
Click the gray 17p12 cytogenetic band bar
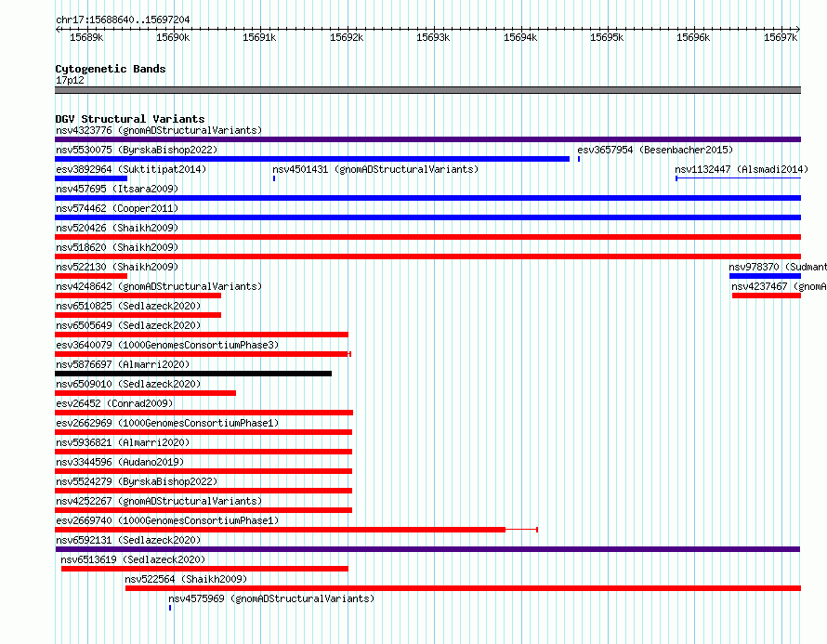point(427,90)
